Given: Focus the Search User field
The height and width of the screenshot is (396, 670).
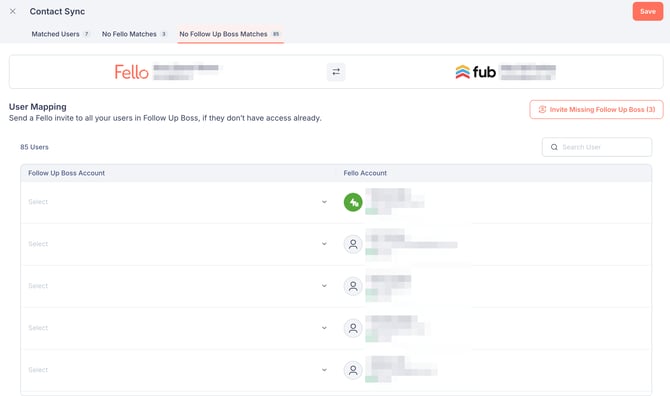Looking at the screenshot, I should pos(597,147).
